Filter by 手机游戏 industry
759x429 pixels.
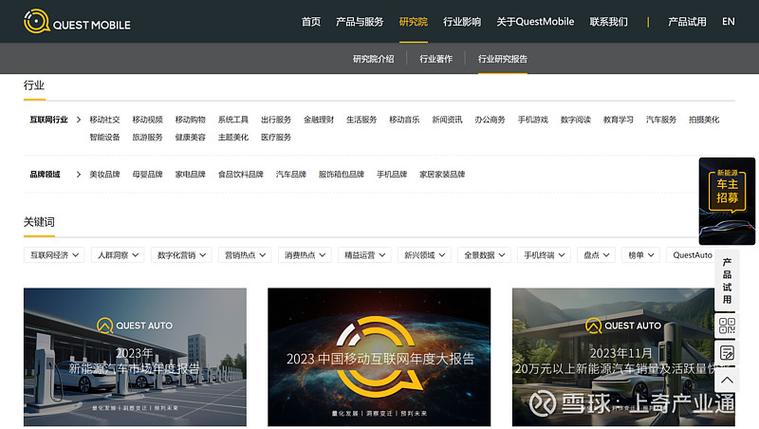(533, 120)
